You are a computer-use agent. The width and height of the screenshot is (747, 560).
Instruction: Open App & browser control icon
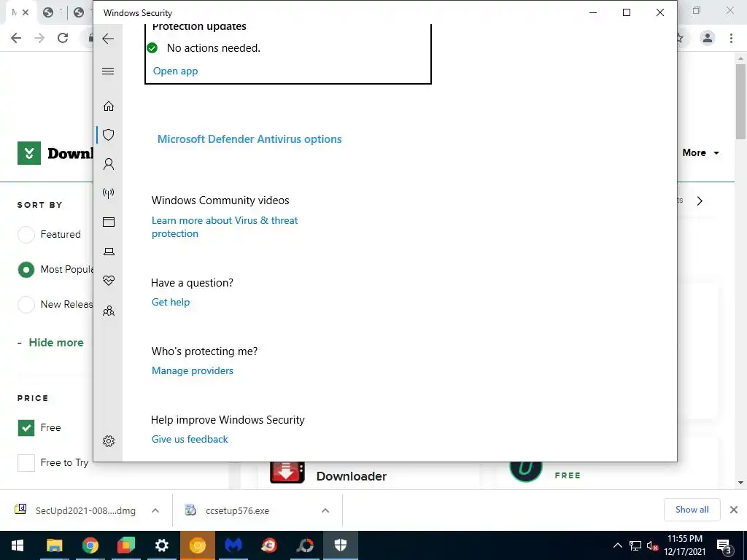pyautogui.click(x=109, y=222)
